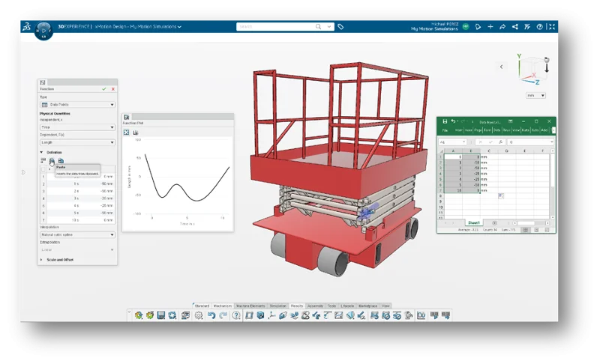Screen dimensions: 600x364
Task: Click the green checkmark to confirm Function
Action: [x=104, y=89]
